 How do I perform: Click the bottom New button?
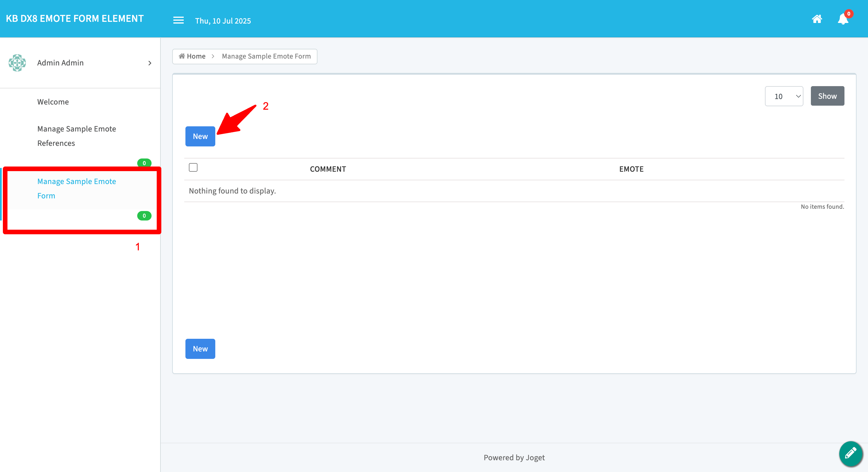[x=200, y=349]
